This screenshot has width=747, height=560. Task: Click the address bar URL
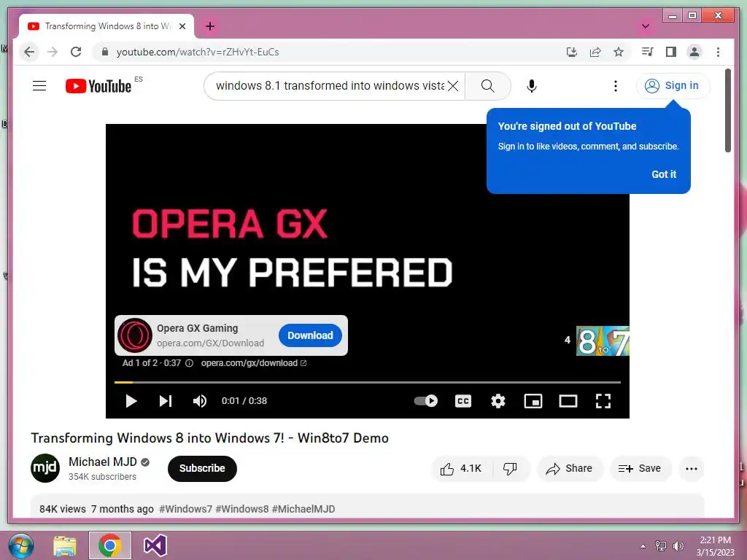(x=198, y=52)
